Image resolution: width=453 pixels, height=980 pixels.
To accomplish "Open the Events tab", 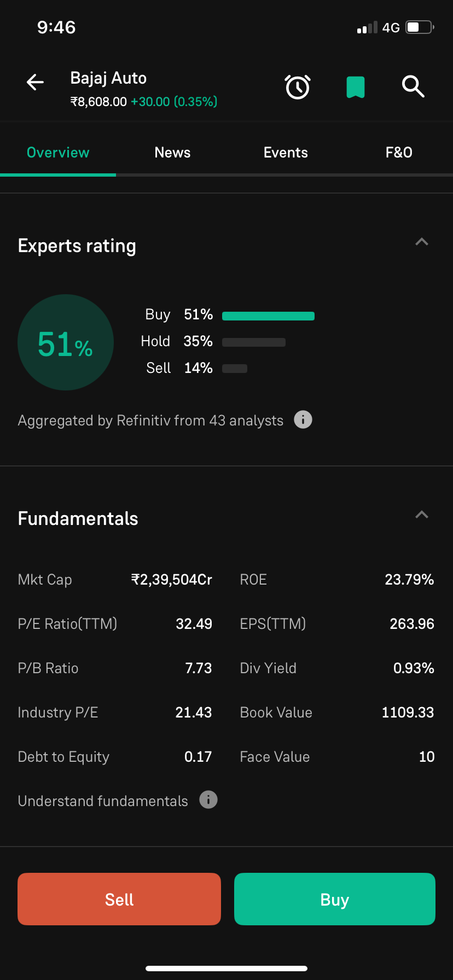I will tap(286, 153).
